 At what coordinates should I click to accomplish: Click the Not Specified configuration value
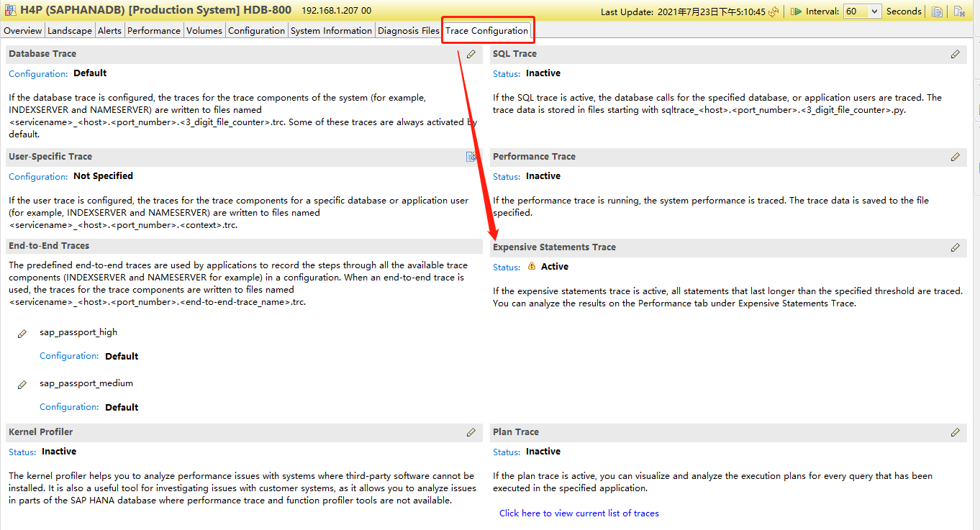coord(103,176)
